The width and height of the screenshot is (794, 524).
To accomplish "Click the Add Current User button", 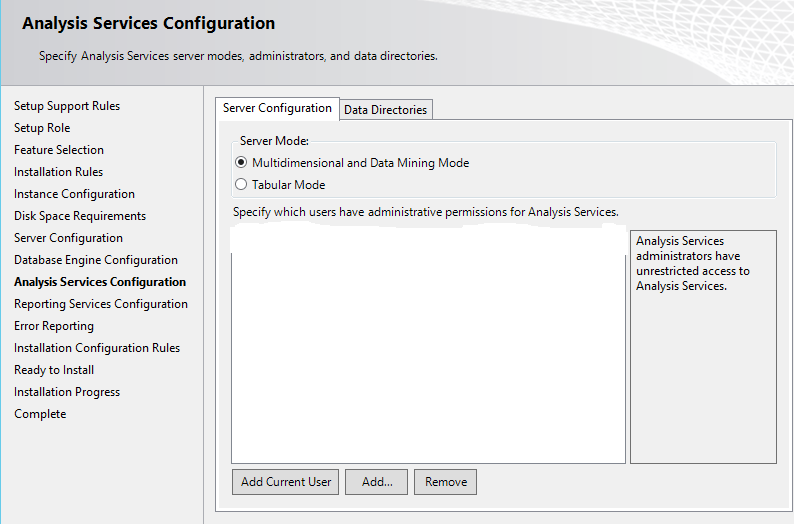I will point(286,482).
